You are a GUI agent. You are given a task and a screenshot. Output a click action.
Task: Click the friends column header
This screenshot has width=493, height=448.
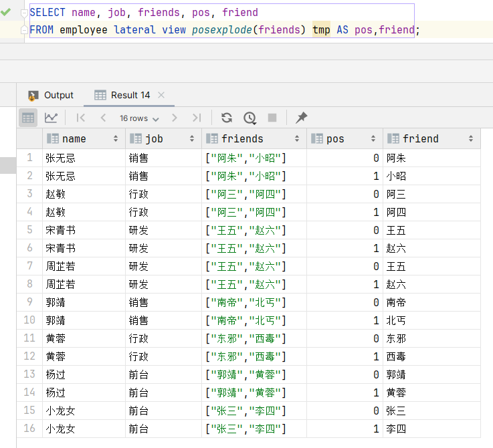pyautogui.click(x=254, y=138)
